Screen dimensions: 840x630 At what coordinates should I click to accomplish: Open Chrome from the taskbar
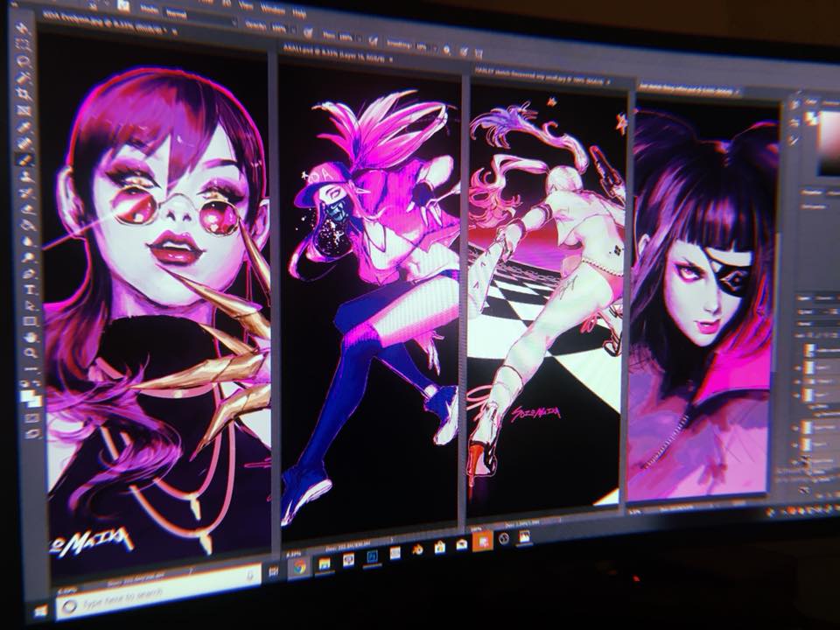click(x=299, y=567)
